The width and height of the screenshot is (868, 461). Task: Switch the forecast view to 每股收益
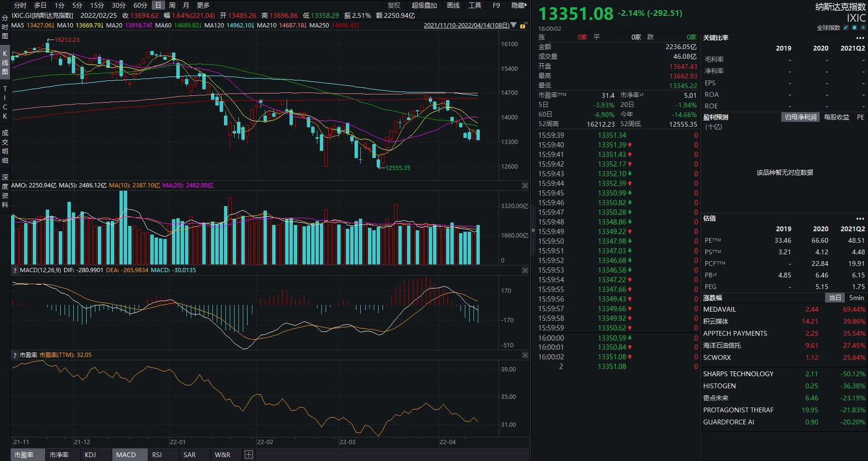click(x=836, y=117)
